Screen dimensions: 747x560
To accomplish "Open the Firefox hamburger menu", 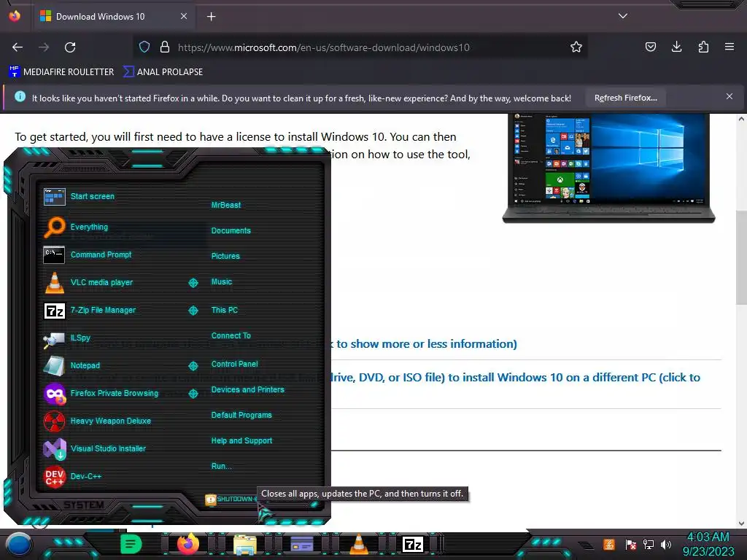I will click(x=729, y=47).
